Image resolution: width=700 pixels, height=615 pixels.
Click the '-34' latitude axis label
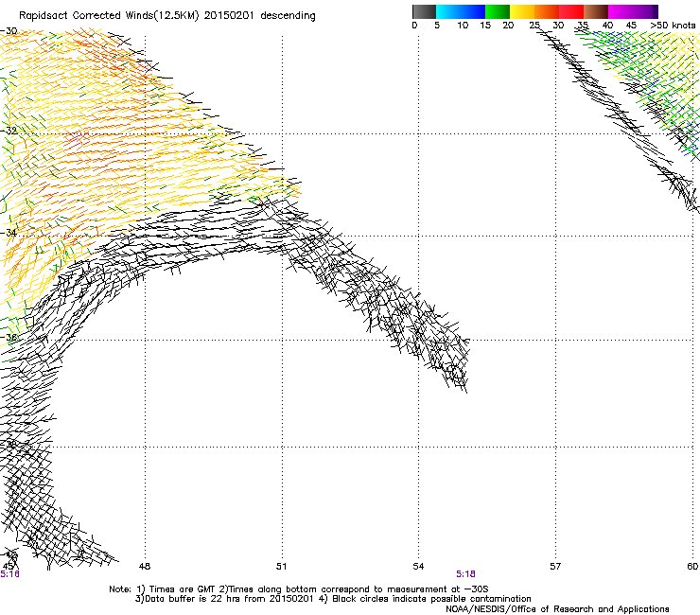point(9,233)
